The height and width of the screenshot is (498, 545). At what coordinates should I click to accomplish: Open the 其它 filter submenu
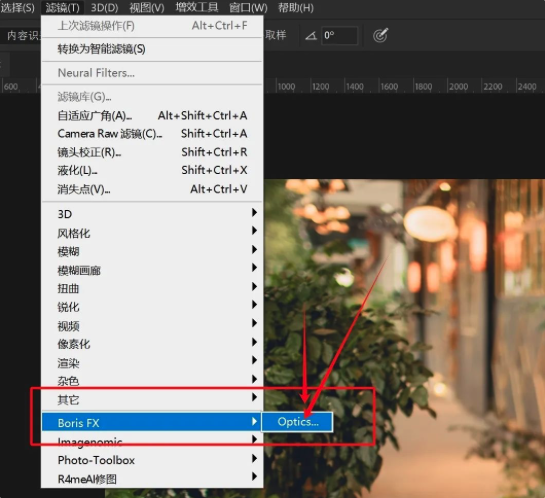pyautogui.click(x=152, y=399)
